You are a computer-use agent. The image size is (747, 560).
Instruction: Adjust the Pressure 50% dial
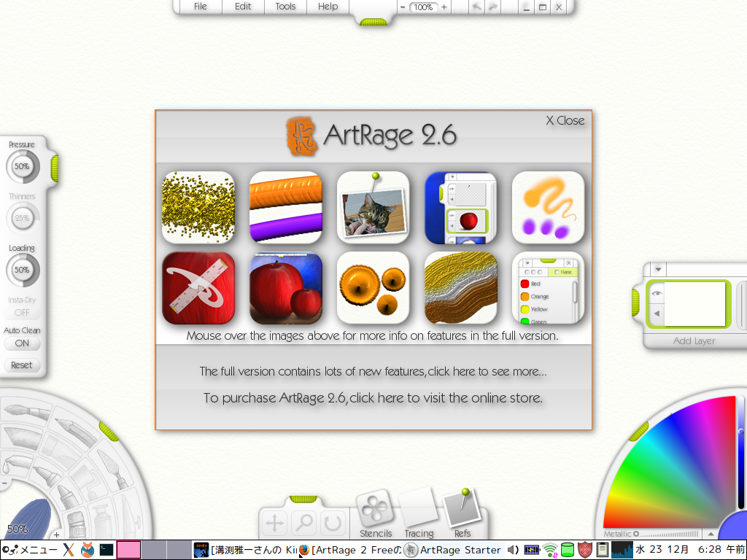pyautogui.click(x=23, y=167)
